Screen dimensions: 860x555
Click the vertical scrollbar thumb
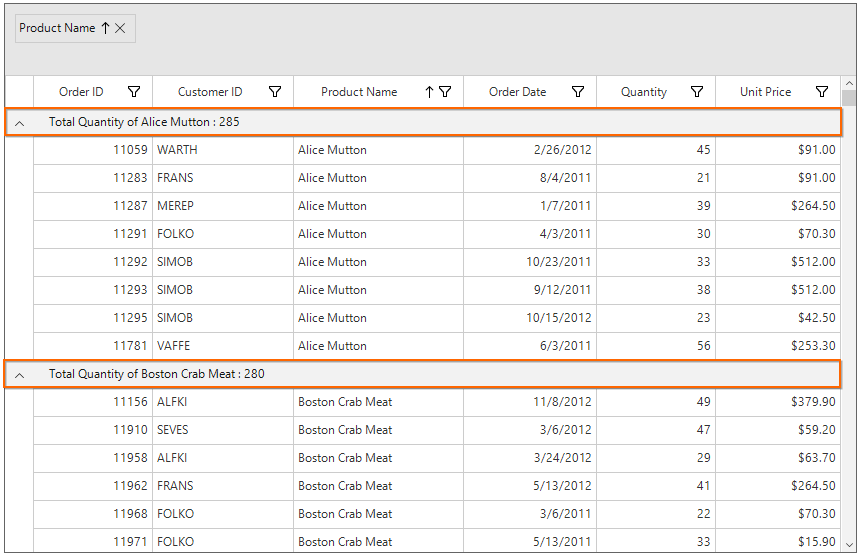click(x=849, y=98)
